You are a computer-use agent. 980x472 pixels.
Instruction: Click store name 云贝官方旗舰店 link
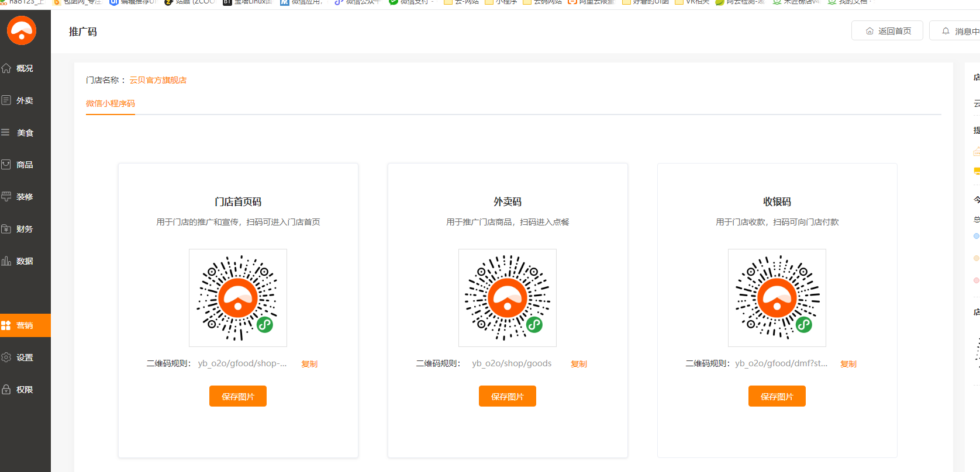tap(158, 80)
